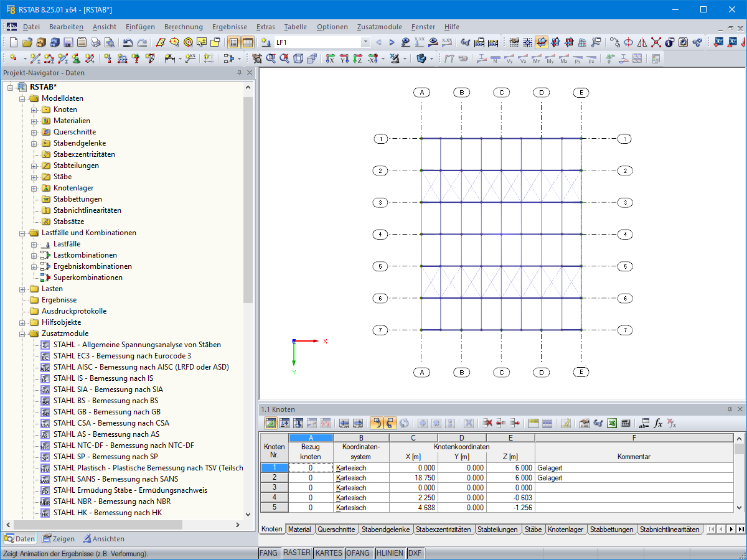Switch to the Querschnitte table tab
Viewport: 747px width, 560px height.
[336, 530]
